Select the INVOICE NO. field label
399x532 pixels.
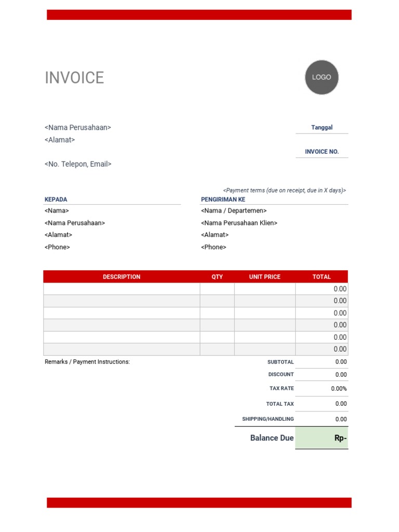tap(322, 152)
